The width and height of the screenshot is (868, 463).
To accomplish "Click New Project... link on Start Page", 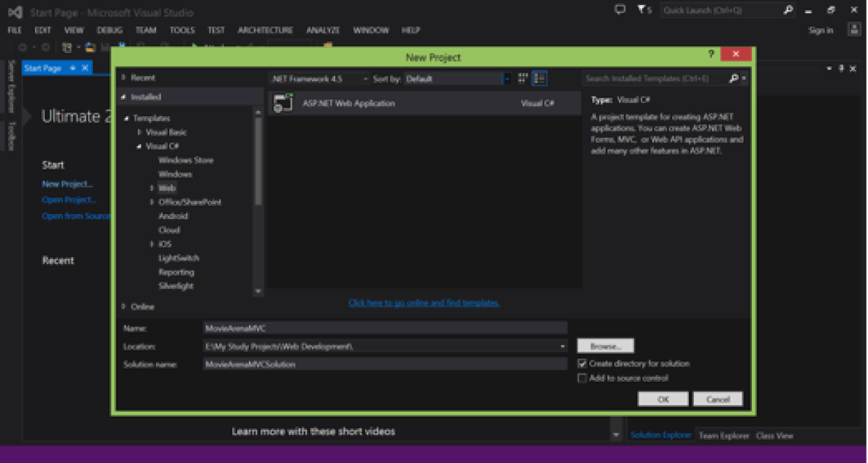I will coord(67,184).
